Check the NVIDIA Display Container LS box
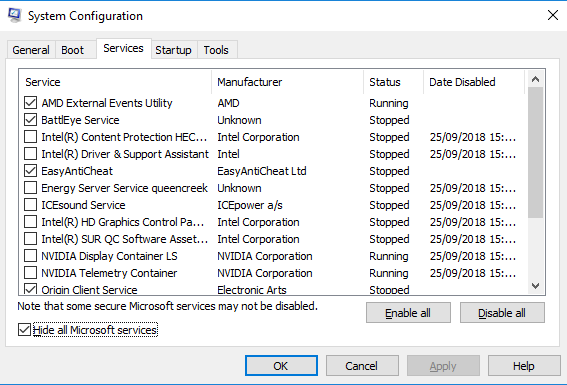The image size is (567, 385). pos(30,256)
